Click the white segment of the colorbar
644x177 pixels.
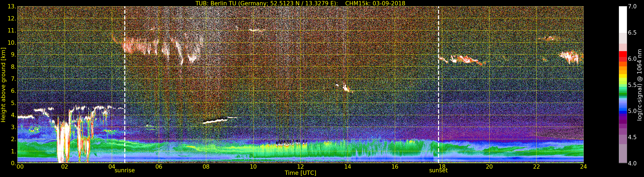623,20
